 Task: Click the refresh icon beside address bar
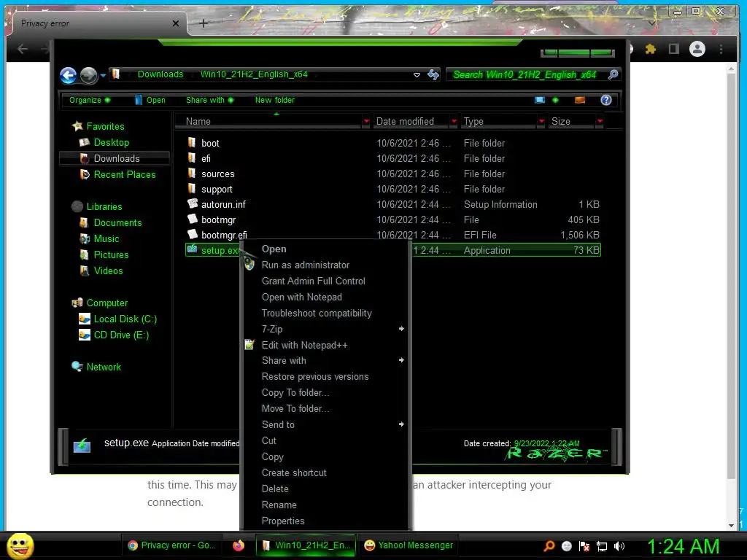tap(433, 75)
